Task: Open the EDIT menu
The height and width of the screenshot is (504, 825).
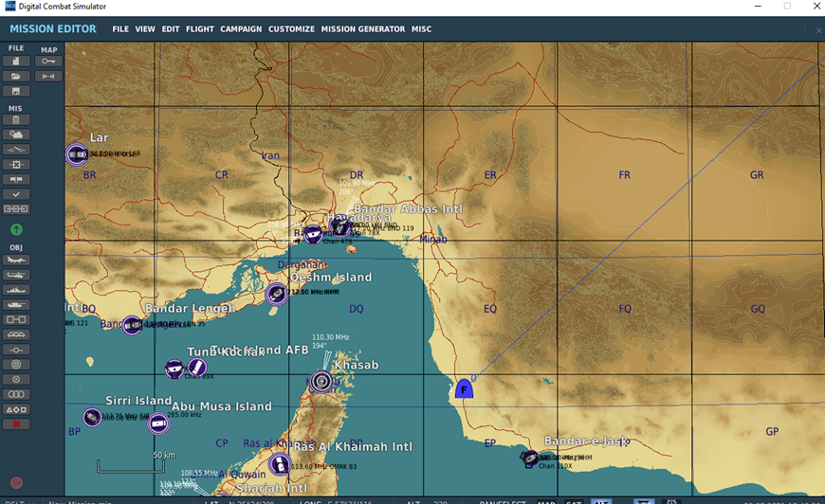Action: coord(171,29)
